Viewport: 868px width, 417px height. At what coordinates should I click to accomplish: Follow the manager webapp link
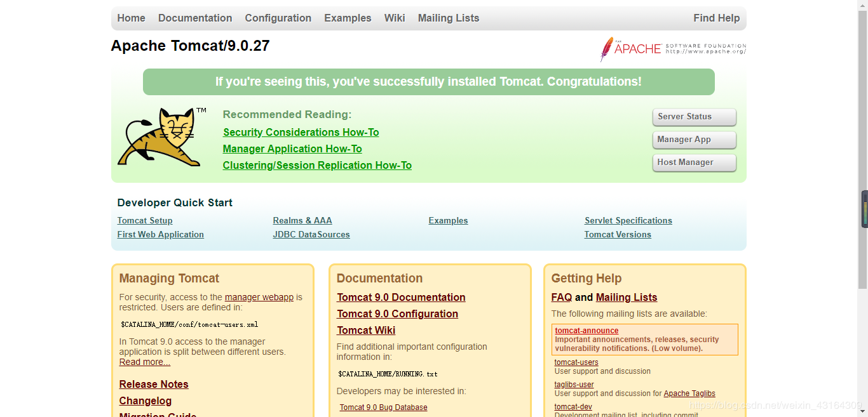coord(259,297)
